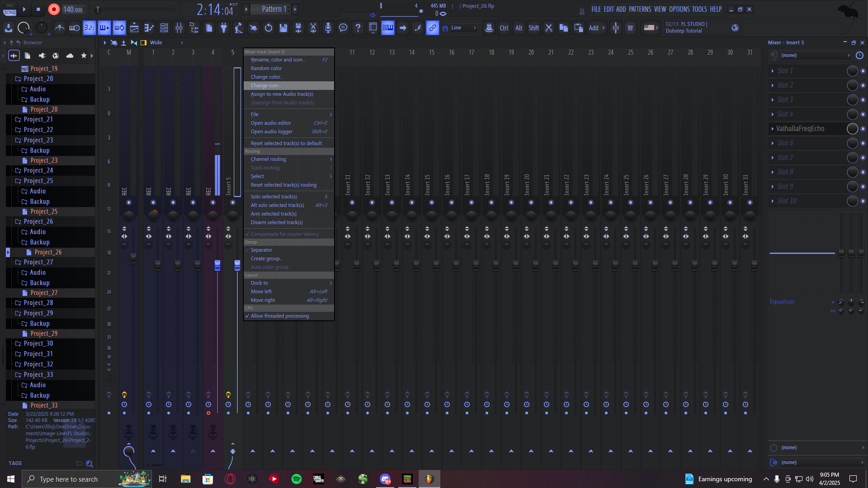Open the Line snap dropdown
The image size is (868, 488).
point(463,28)
